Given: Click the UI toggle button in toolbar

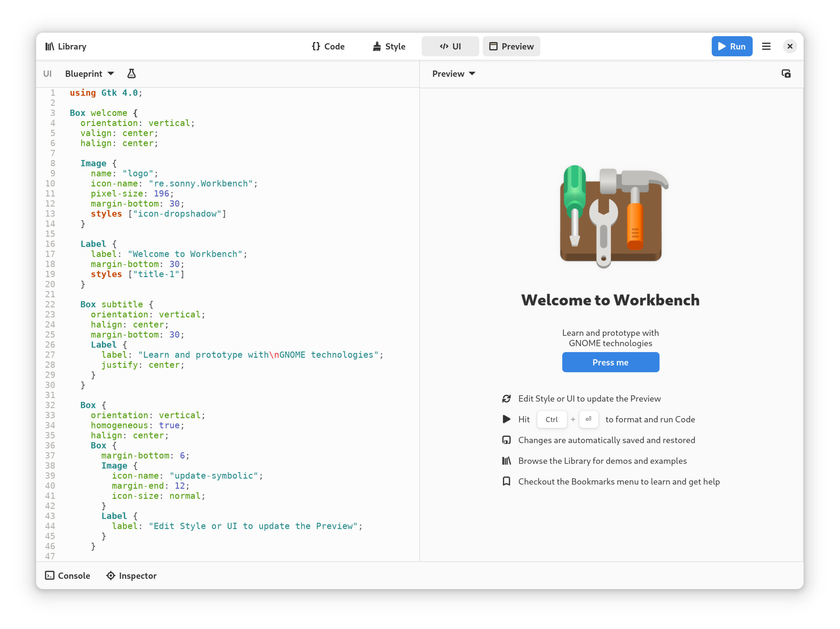Looking at the screenshot, I should (449, 46).
